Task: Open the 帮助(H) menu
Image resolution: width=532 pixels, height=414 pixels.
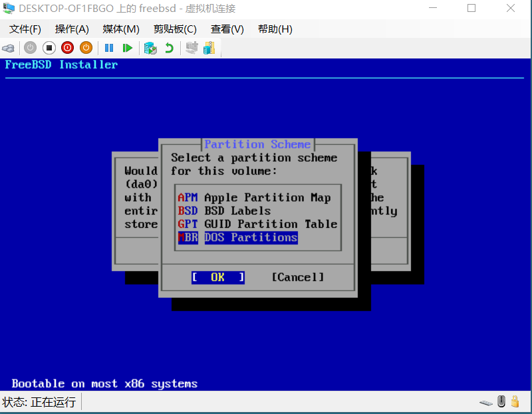Action: point(275,29)
